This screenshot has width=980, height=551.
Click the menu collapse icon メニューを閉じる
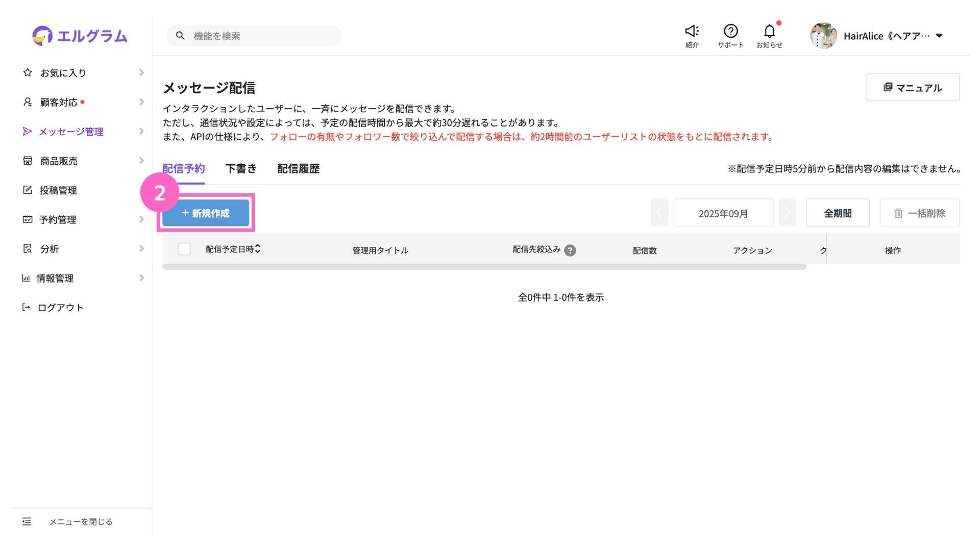tap(27, 521)
